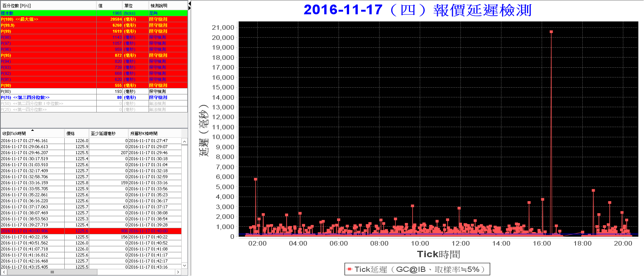
Task: Click the red Tick延遲 legend marker
Action: point(350,269)
